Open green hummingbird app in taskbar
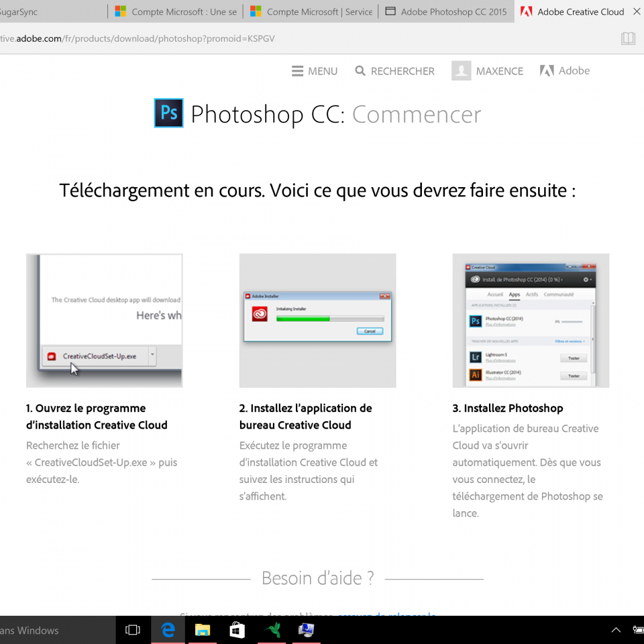This screenshot has width=644, height=644. pyautogui.click(x=272, y=630)
